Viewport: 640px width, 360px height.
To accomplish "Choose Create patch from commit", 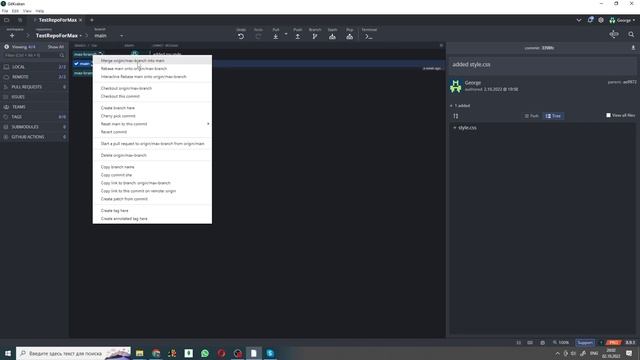I will click(152, 199).
